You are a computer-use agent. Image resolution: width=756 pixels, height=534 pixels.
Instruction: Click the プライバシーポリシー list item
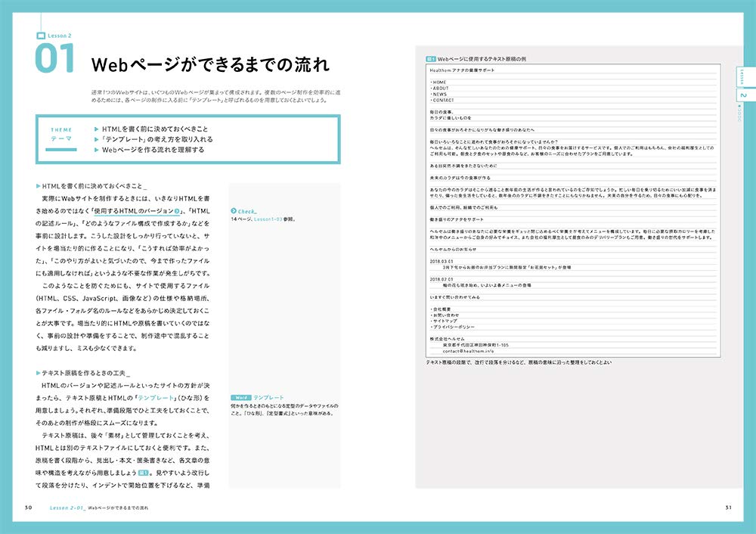click(452, 327)
